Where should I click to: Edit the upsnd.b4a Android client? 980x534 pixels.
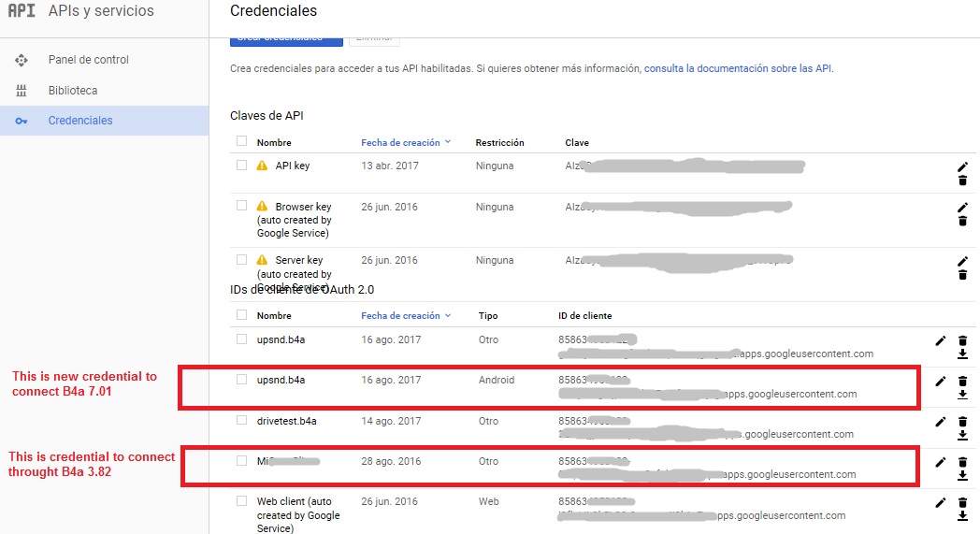coord(940,381)
